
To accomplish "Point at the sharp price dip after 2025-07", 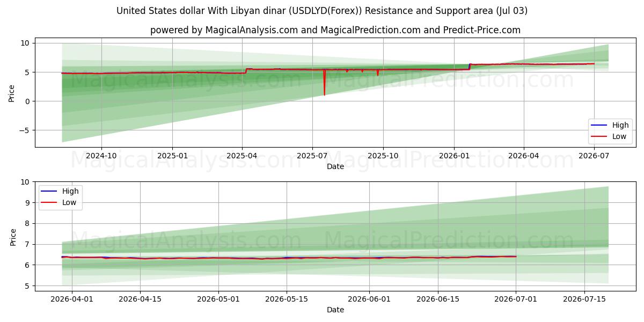I will (x=324, y=83).
